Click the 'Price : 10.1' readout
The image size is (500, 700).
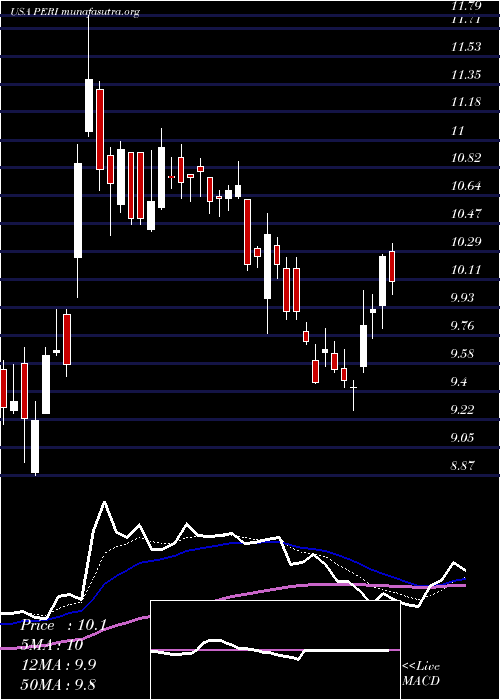(63, 625)
